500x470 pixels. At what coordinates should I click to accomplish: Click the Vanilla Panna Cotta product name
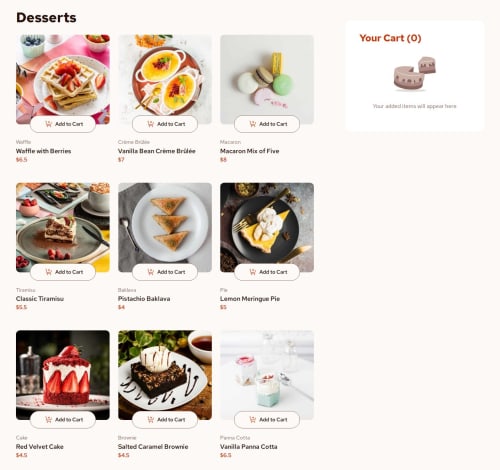click(x=249, y=446)
